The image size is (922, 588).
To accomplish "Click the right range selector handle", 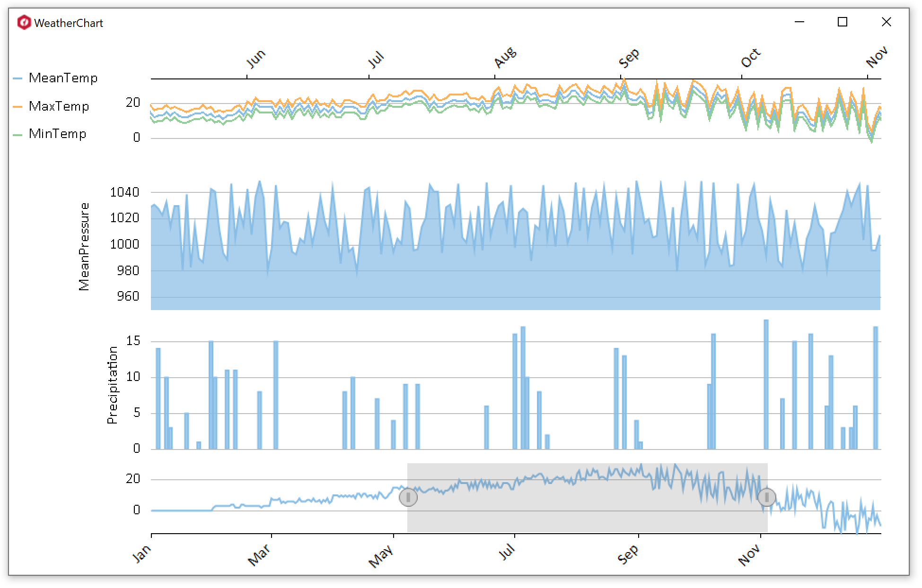I will 766,497.
